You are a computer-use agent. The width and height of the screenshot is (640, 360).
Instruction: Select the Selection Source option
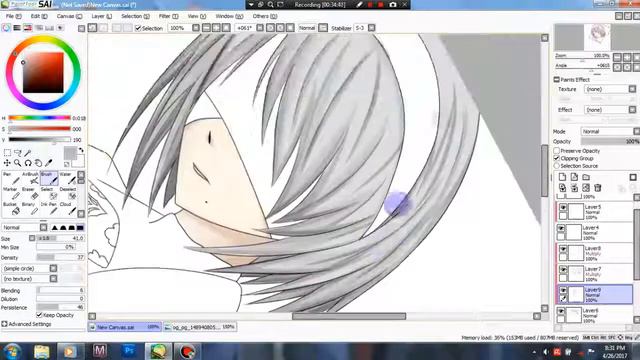(556, 166)
